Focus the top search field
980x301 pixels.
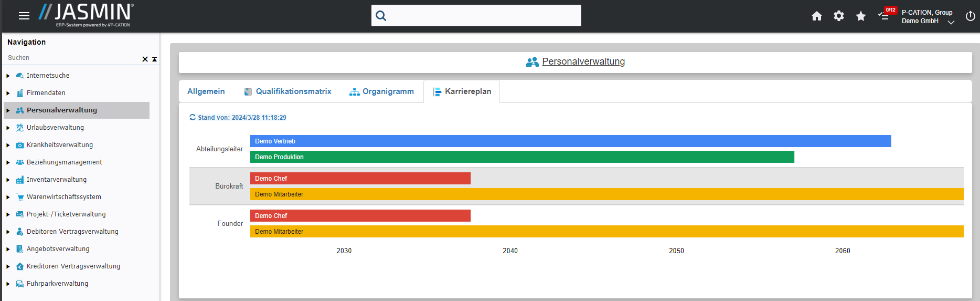pos(483,16)
